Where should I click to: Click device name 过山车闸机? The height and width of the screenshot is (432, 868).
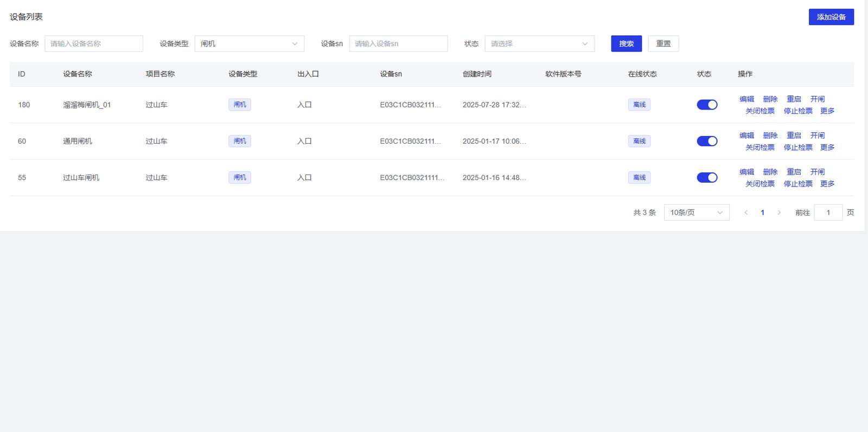81,177
